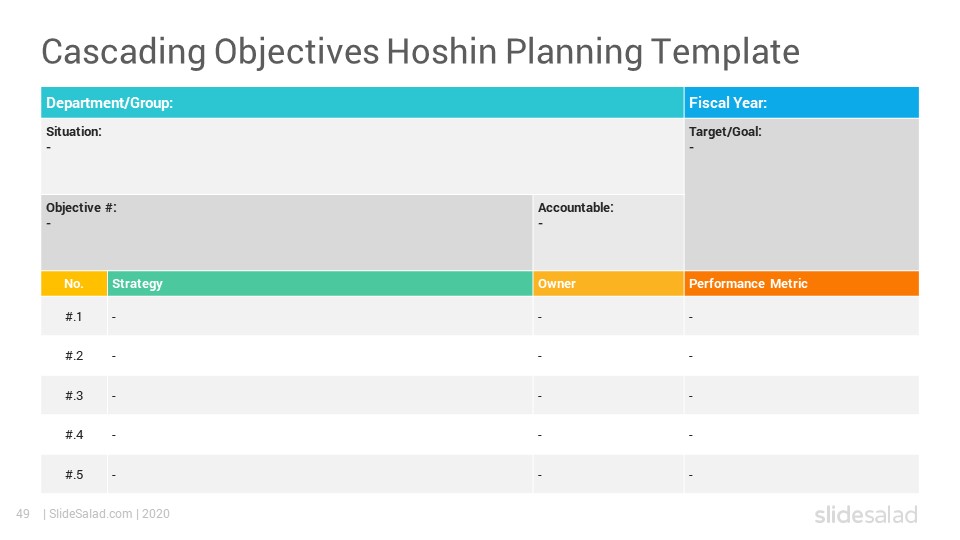Image resolution: width=960 pixels, height=540 pixels.
Task: Select the slide number 49
Action: 23,514
